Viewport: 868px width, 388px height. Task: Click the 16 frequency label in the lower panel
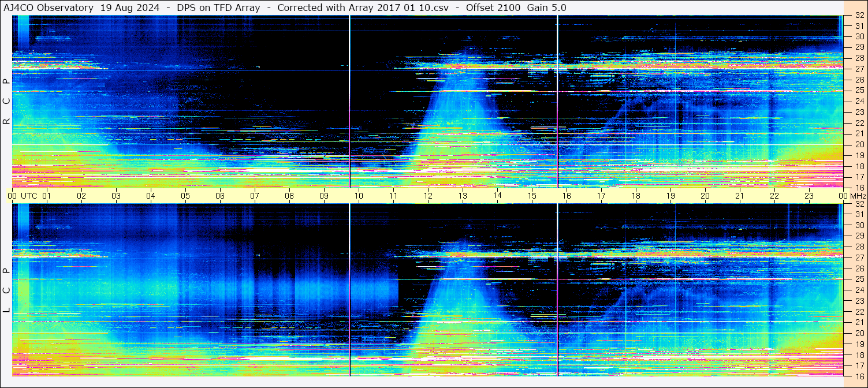(859, 376)
